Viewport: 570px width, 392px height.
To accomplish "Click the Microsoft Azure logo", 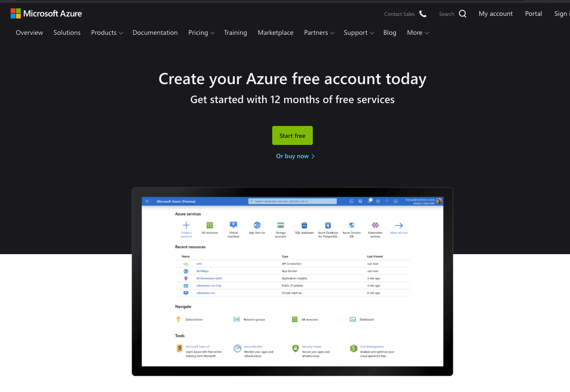I will [x=46, y=14].
